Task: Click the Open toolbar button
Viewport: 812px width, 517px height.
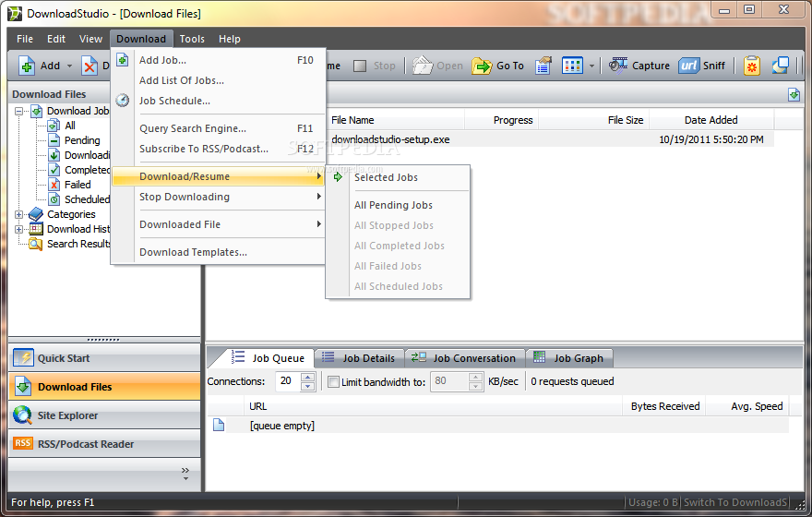Action: tap(437, 66)
